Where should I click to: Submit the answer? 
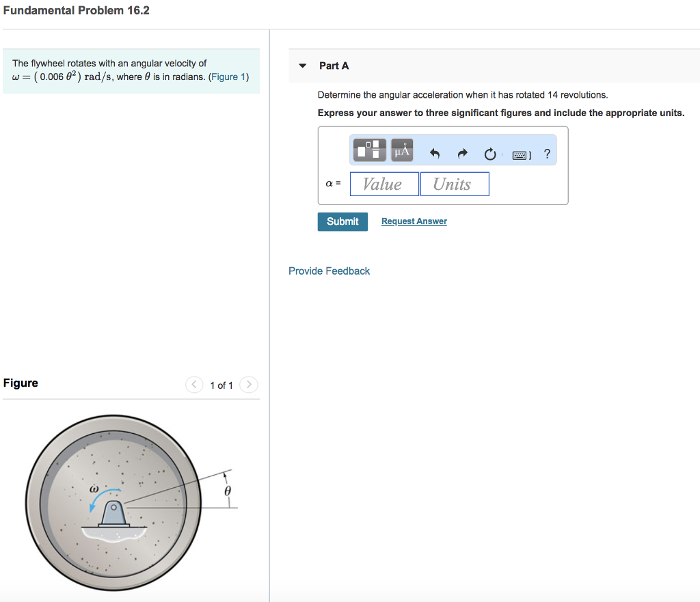pyautogui.click(x=342, y=222)
